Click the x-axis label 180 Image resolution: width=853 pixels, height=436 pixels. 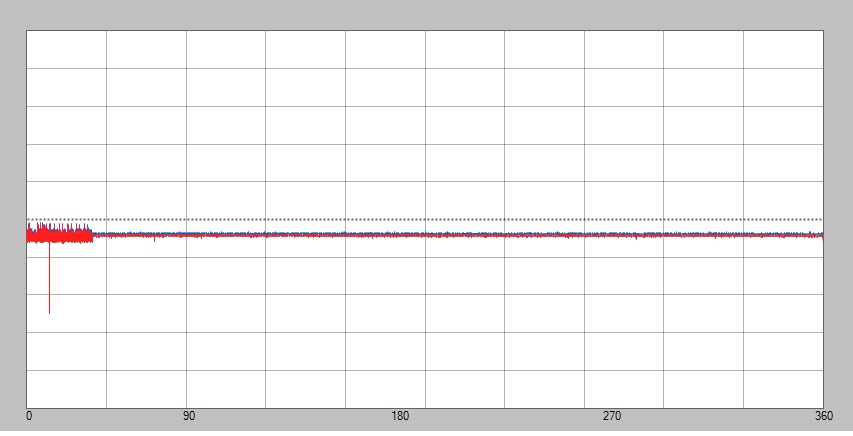coord(400,416)
